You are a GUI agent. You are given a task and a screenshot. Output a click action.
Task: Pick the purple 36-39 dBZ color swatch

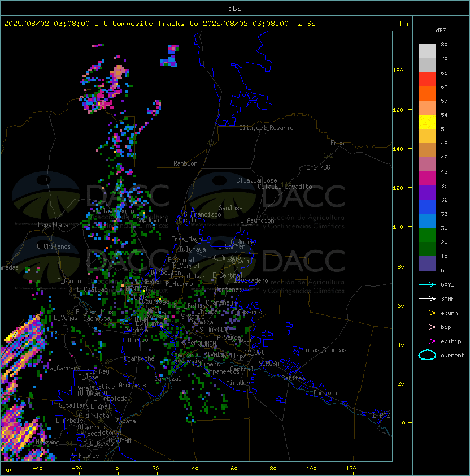coord(427,192)
